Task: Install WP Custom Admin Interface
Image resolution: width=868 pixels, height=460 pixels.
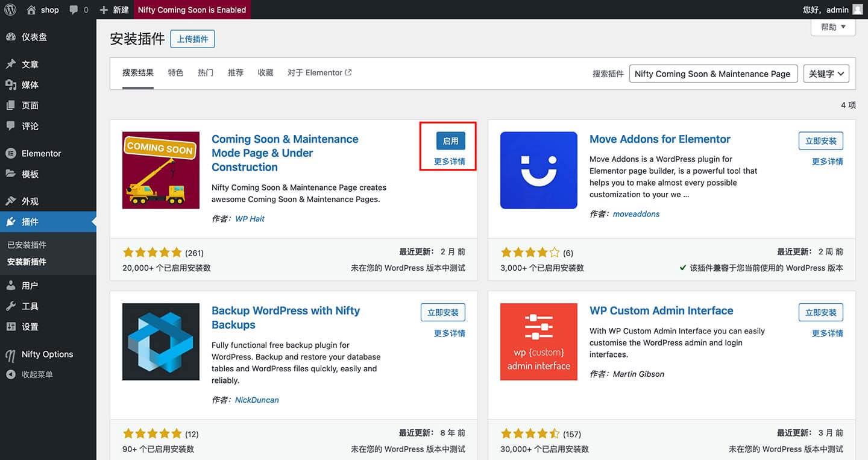Action: (821, 312)
